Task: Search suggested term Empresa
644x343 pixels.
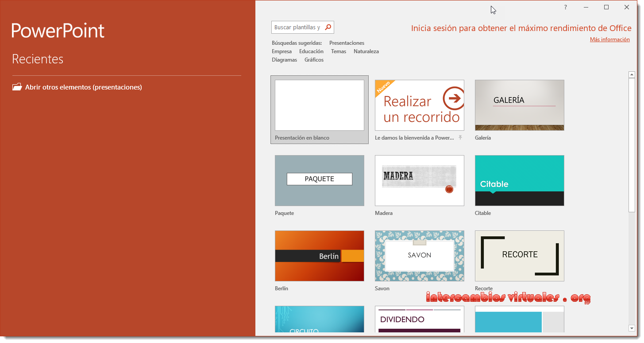Action: click(x=282, y=51)
